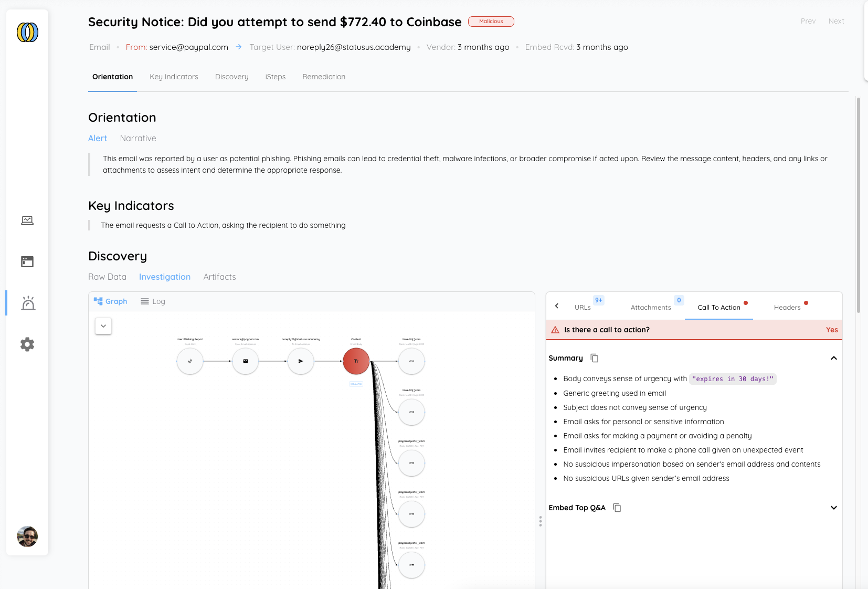868x589 pixels.
Task: Open the laptop dashboard sidebar icon
Action: (x=27, y=220)
